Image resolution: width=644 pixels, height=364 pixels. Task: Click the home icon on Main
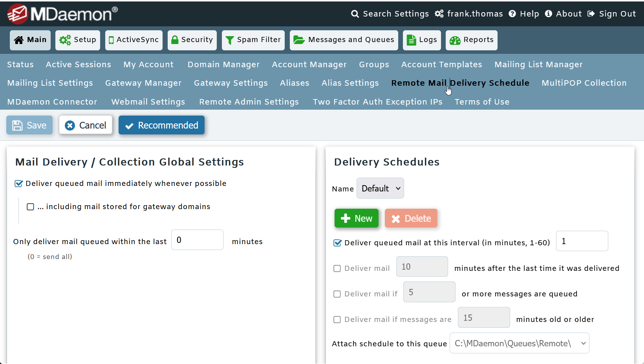pyautogui.click(x=19, y=40)
